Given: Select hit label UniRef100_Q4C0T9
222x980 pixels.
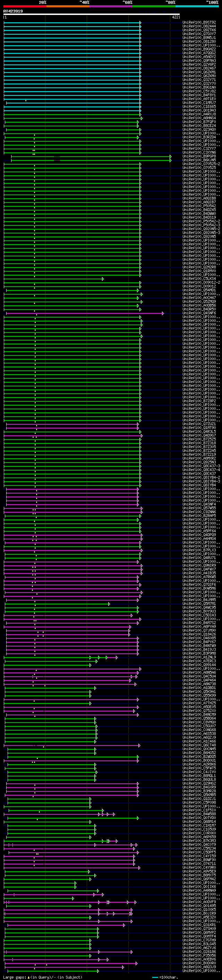Looking at the screenshot, I should click(199, 844).
